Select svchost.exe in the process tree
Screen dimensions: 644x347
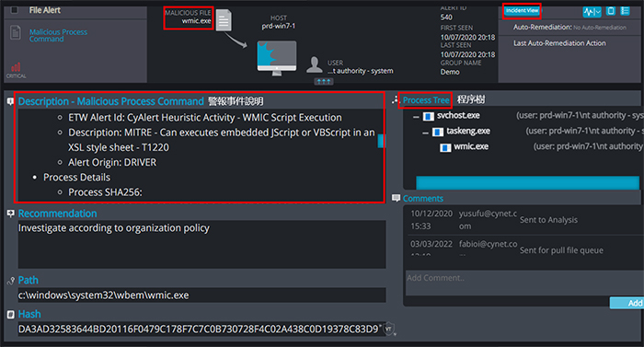click(458, 116)
